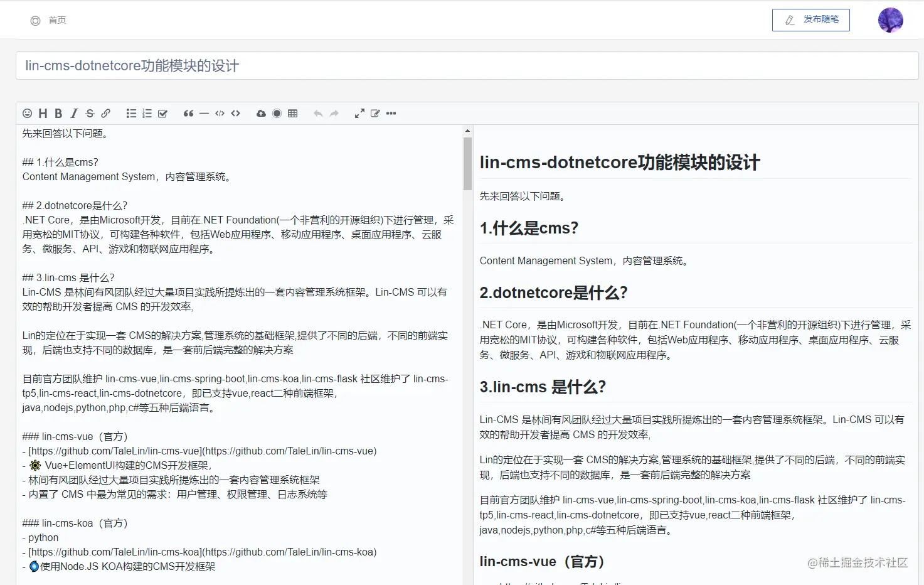Click '先来回答以下问题。' in the source editor

[x=66, y=134]
